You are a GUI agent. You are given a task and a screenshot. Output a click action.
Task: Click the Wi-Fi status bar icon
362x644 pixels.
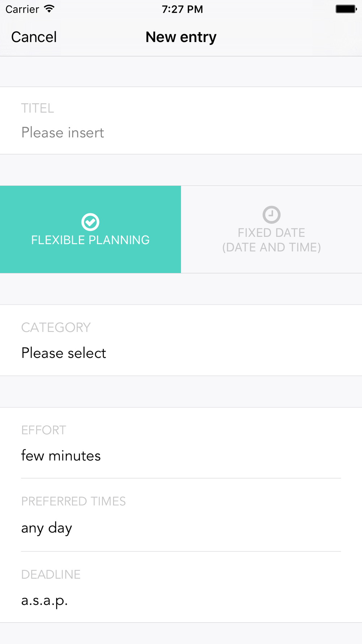tap(49, 9)
